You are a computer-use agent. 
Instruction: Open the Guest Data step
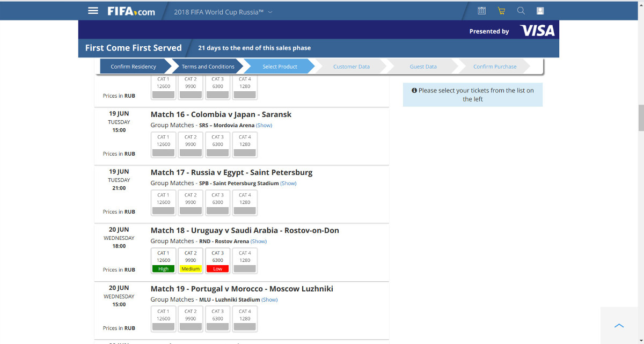coord(423,67)
